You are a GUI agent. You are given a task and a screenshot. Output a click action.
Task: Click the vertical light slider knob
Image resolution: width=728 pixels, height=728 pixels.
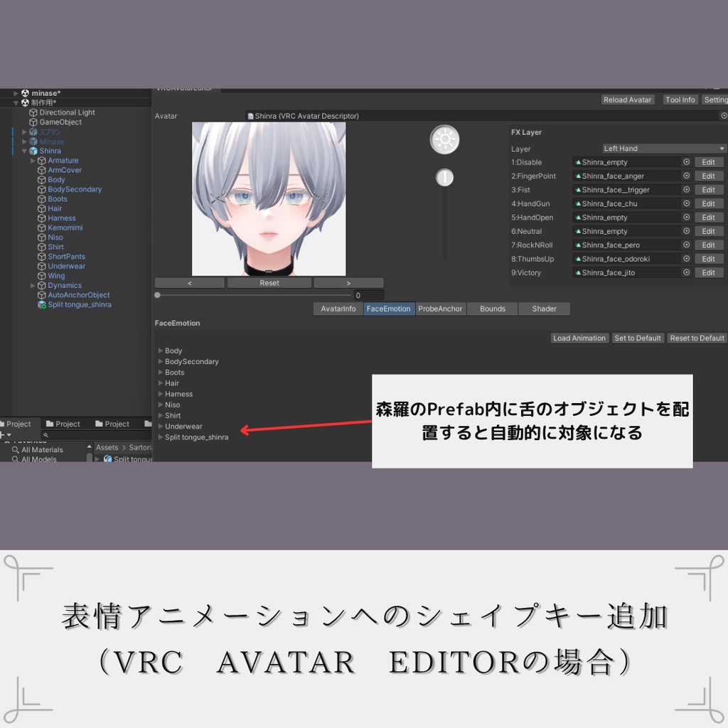444,177
